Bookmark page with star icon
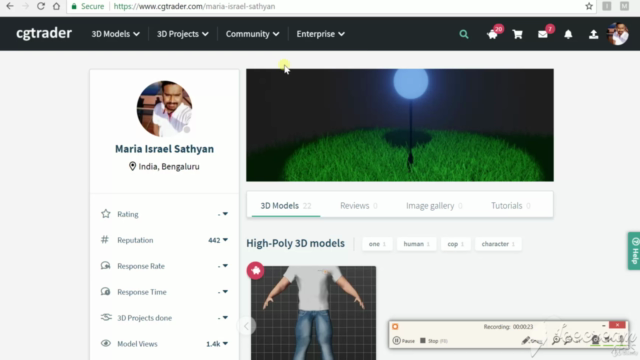This screenshot has width=640, height=360. [589, 6]
